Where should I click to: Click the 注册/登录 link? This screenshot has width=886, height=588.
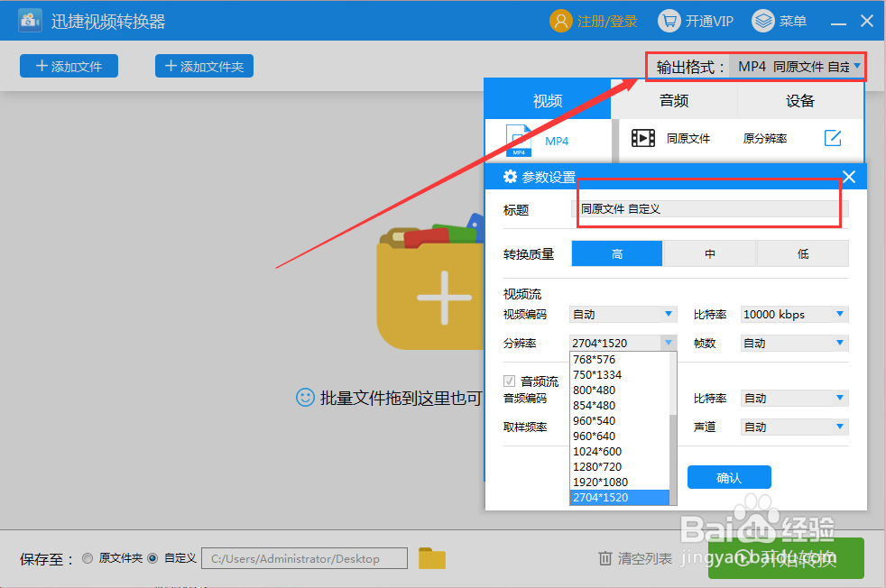click(x=607, y=22)
